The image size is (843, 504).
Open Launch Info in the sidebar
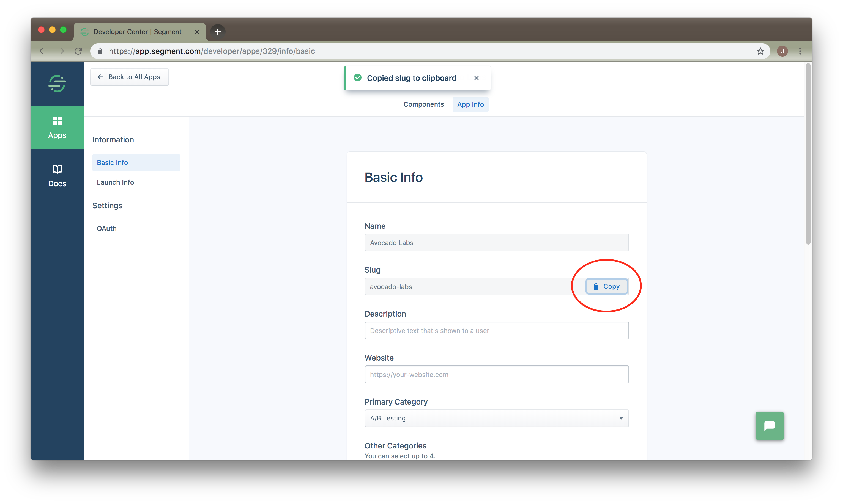click(x=115, y=182)
